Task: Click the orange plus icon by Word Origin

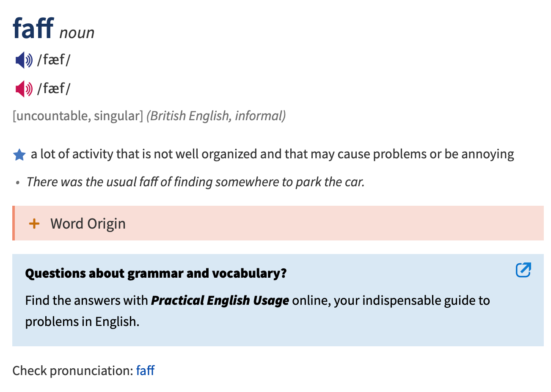Action: click(34, 224)
